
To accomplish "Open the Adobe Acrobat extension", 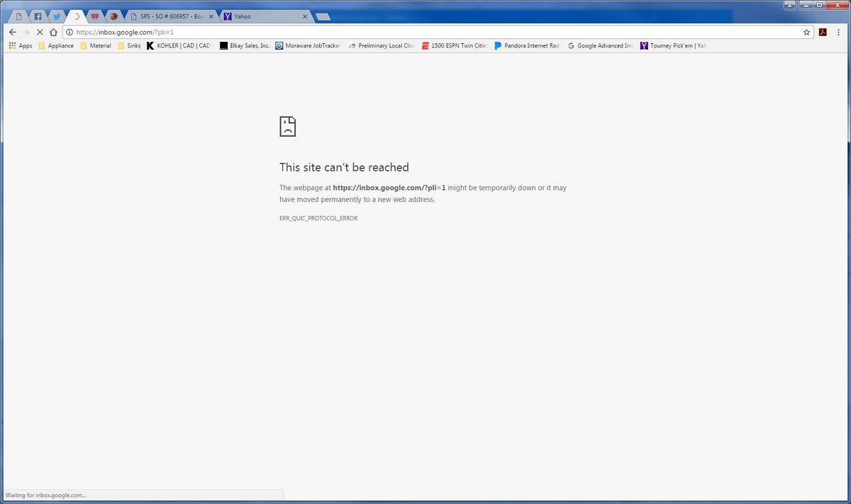I will (x=823, y=32).
